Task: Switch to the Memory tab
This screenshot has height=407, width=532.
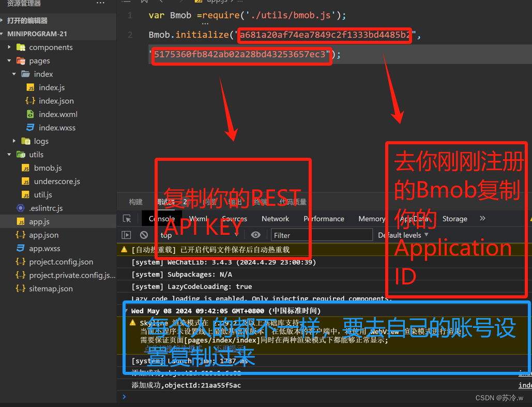Action: click(x=372, y=219)
